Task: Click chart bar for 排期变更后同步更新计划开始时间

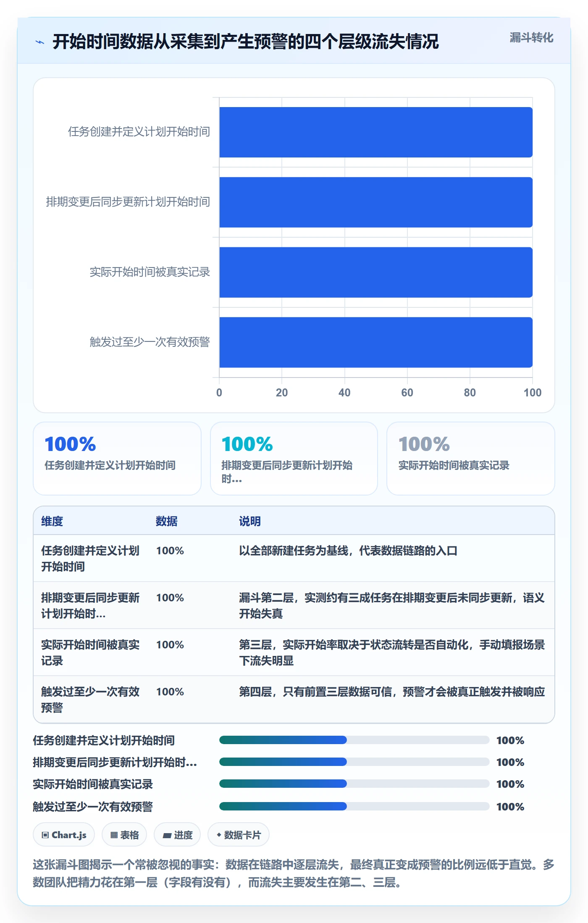Action: point(376,202)
